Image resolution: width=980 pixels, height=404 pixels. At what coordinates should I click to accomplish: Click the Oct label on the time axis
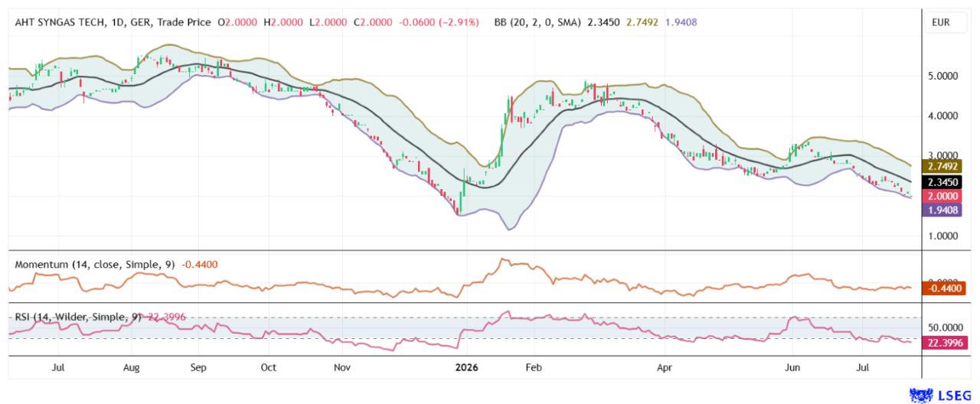(269, 368)
